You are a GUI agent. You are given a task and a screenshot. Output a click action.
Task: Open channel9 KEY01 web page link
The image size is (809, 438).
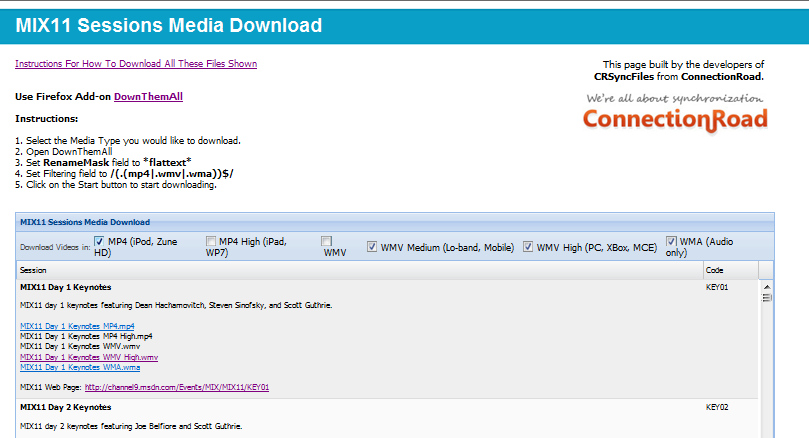click(x=177, y=387)
